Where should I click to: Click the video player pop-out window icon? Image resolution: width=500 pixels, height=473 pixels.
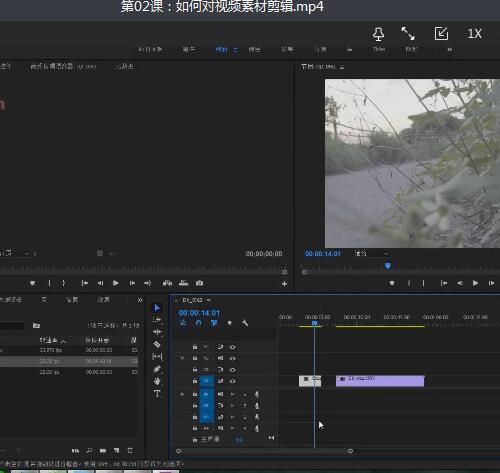441,34
